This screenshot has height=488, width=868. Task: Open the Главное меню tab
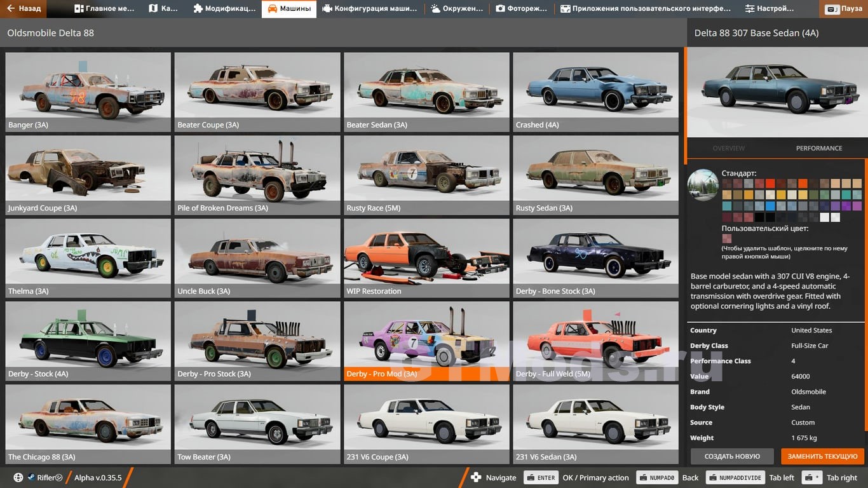click(x=105, y=9)
